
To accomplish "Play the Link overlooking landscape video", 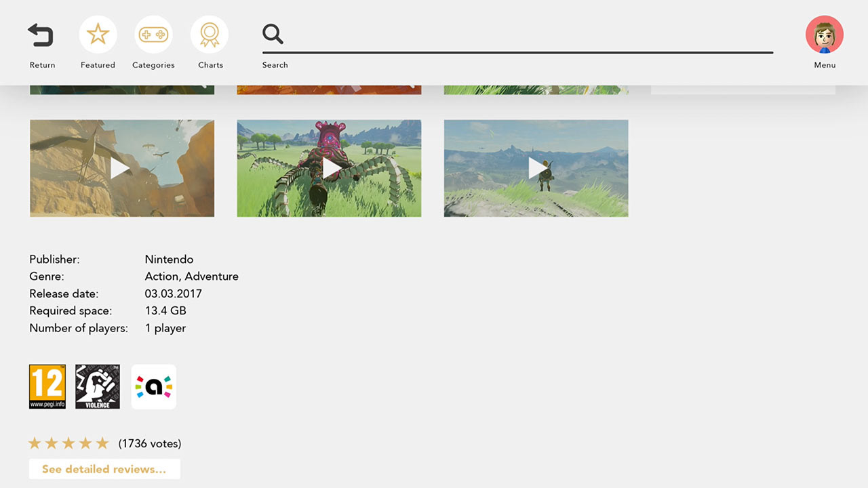I will 536,168.
